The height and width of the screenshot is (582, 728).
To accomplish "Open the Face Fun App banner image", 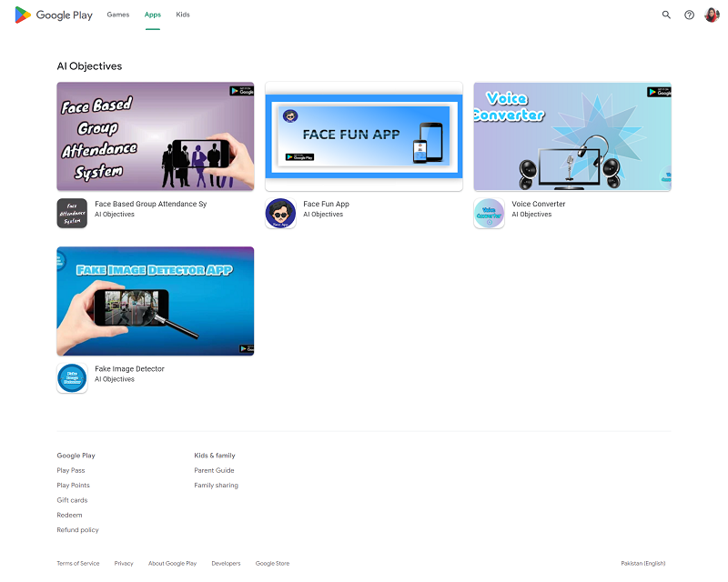I will click(x=364, y=136).
